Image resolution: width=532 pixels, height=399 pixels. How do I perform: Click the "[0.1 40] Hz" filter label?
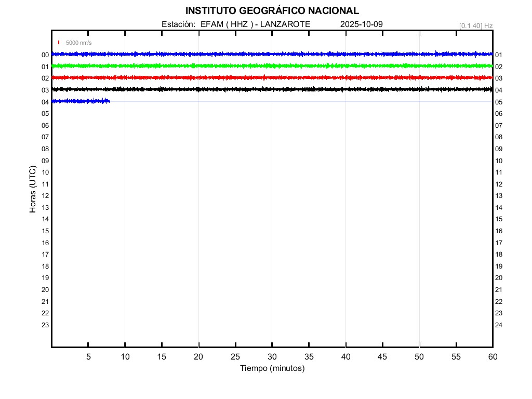(475, 25)
